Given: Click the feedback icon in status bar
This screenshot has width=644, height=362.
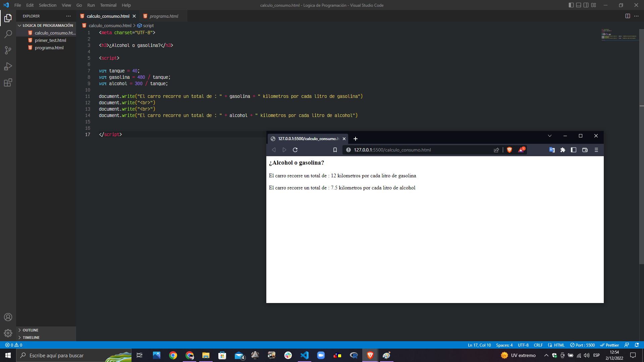Looking at the screenshot, I should pyautogui.click(x=627, y=345).
